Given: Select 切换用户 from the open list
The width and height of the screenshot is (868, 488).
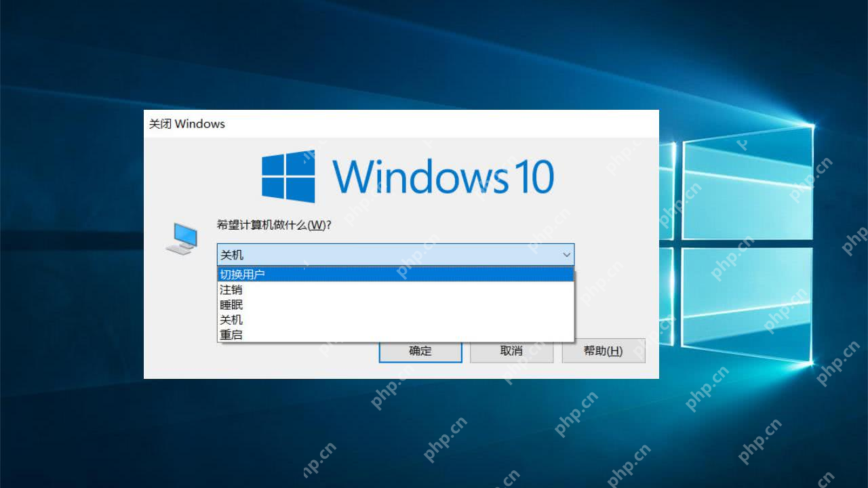Looking at the screenshot, I should click(x=395, y=274).
